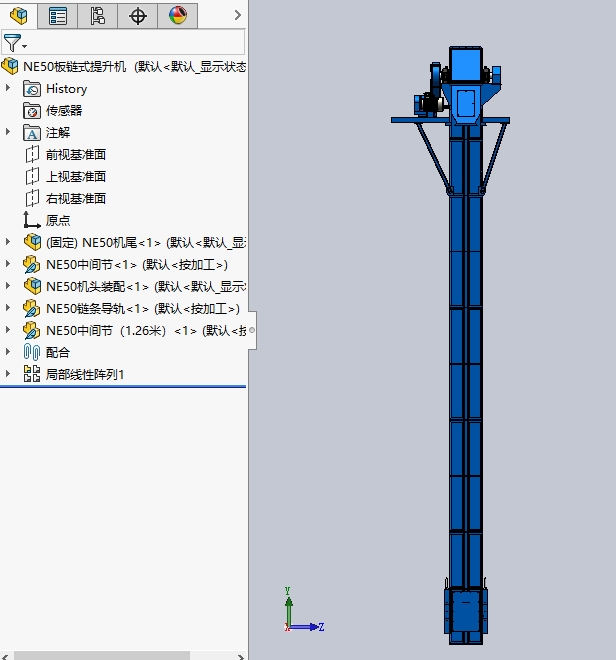Screen dimensions: 616x660
Task: Select the 配合 mates item
Action: coord(58,352)
